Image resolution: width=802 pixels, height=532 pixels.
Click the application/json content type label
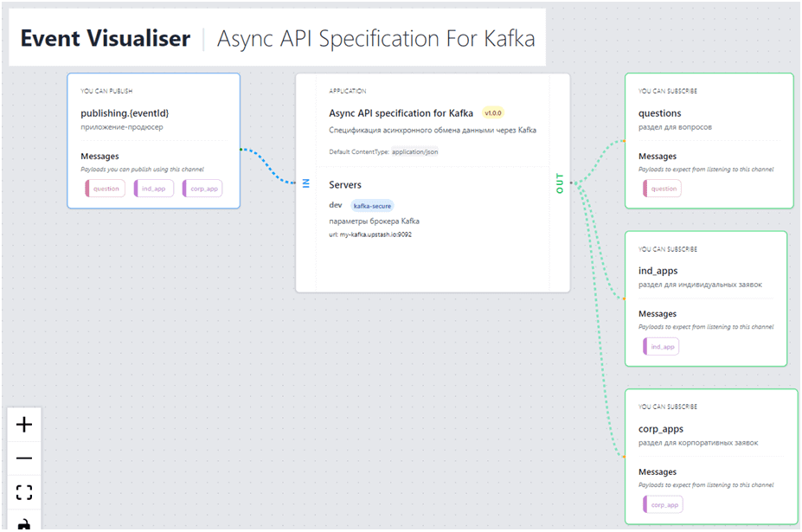click(x=415, y=151)
